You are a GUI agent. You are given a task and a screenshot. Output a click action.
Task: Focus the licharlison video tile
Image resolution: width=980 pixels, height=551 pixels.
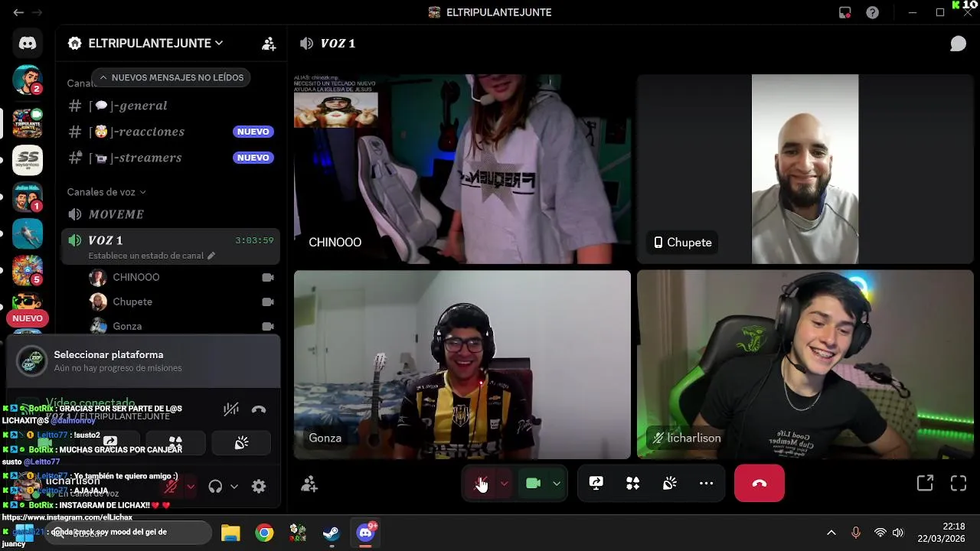pyautogui.click(x=805, y=364)
